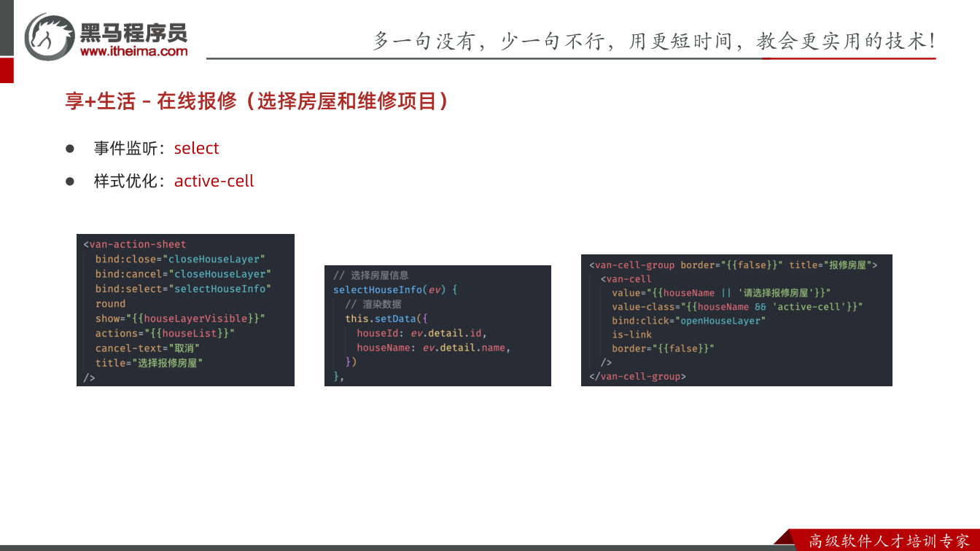The image size is (980, 551).
Task: Click the van-cell-group code snippet
Action: 736,320
